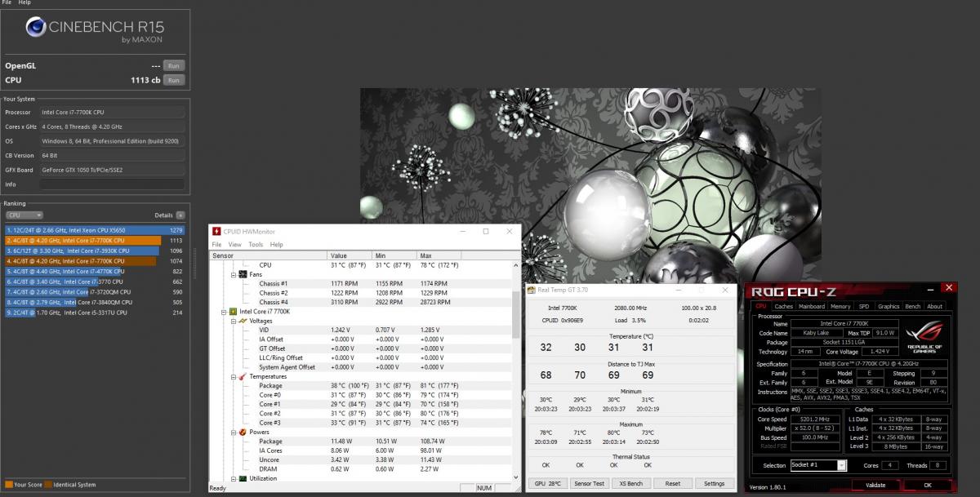The width and height of the screenshot is (980, 497).
Task: Minimize the ROG CPU-Z window
Action: [x=929, y=288]
